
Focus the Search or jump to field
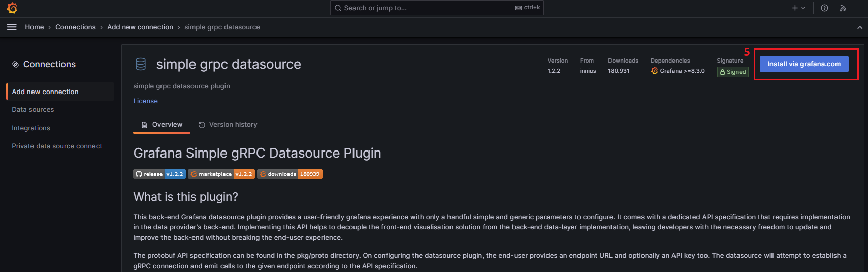(x=437, y=8)
